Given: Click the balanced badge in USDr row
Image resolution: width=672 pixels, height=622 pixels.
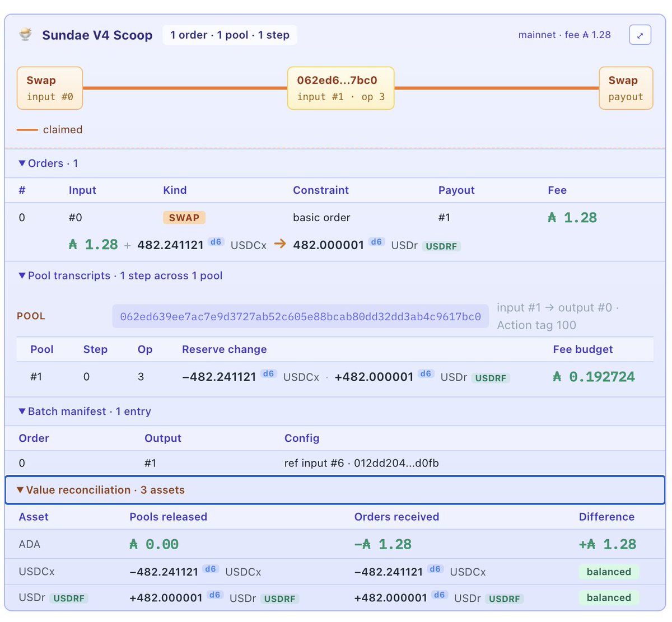Looking at the screenshot, I should (x=609, y=597).
